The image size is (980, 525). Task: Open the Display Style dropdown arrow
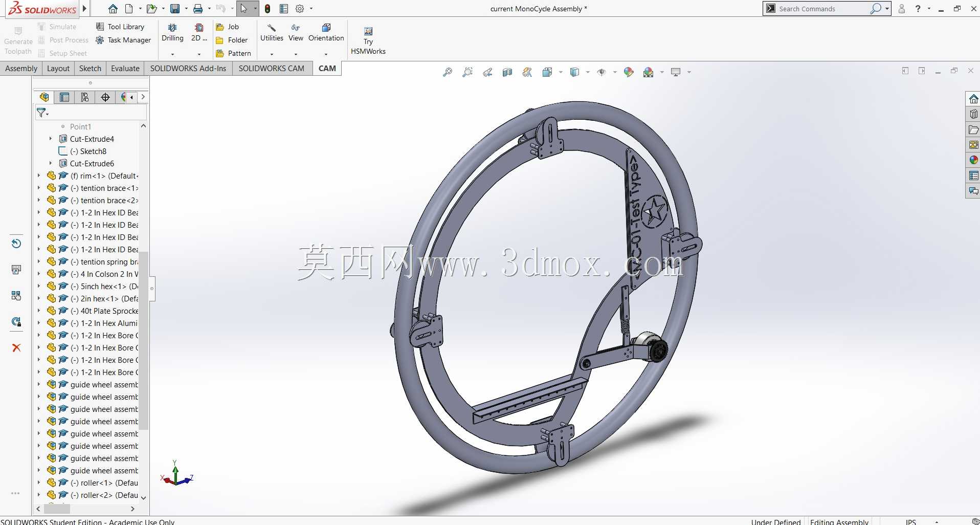point(588,72)
